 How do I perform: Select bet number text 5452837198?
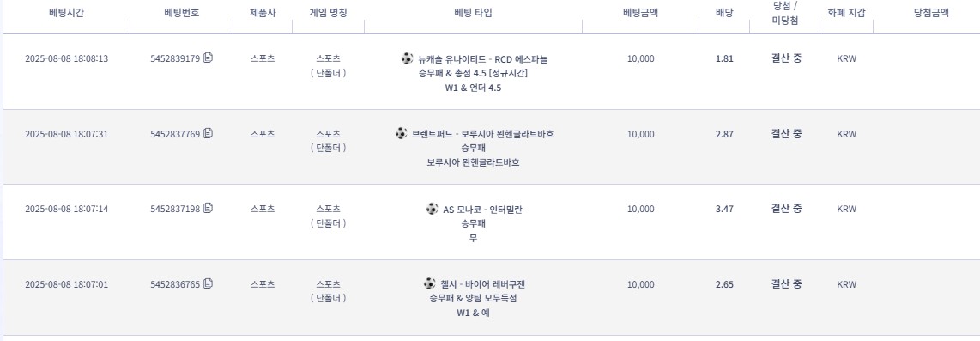tap(175, 209)
